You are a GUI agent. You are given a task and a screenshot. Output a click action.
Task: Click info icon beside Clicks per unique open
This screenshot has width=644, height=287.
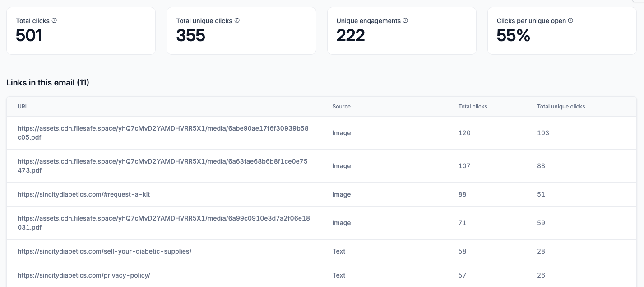pyautogui.click(x=570, y=20)
